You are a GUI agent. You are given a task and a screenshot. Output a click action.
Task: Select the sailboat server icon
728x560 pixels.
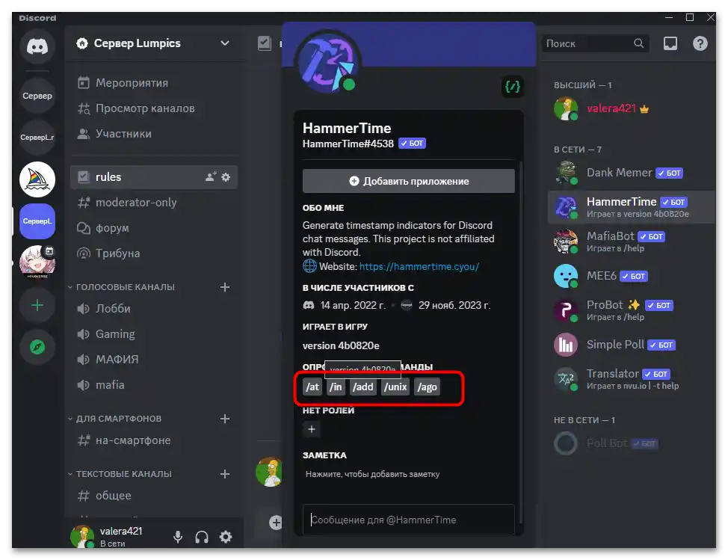pyautogui.click(x=37, y=179)
